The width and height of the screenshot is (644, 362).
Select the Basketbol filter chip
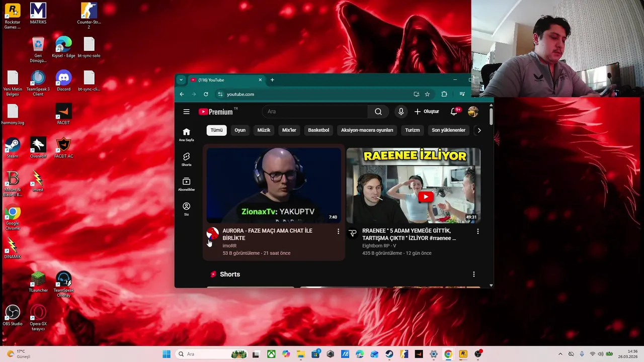click(x=318, y=130)
